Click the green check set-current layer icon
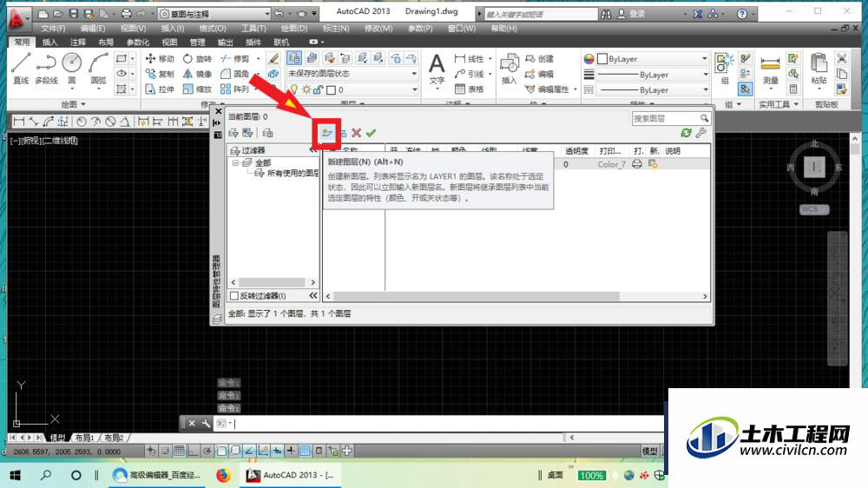The height and width of the screenshot is (488, 868). (371, 133)
